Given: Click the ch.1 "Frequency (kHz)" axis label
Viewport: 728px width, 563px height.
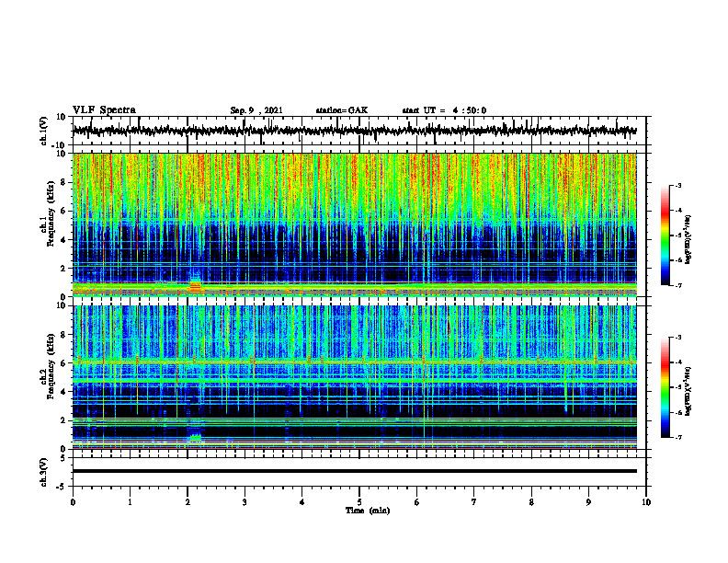Looking at the screenshot, I should coord(51,214).
